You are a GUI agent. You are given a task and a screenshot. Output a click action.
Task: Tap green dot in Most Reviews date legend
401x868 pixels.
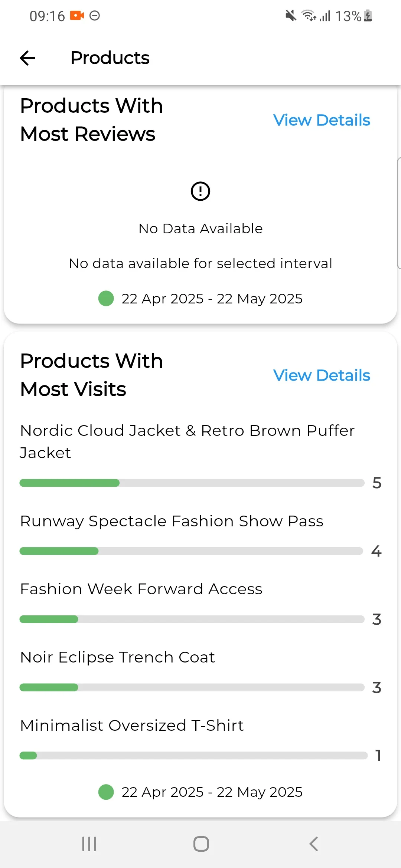pos(106,299)
